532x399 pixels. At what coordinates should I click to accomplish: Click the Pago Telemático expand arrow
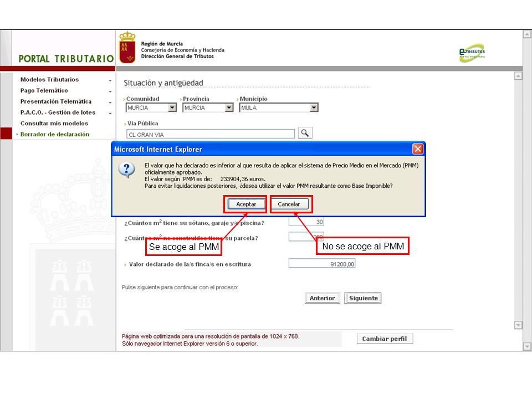coord(110,91)
